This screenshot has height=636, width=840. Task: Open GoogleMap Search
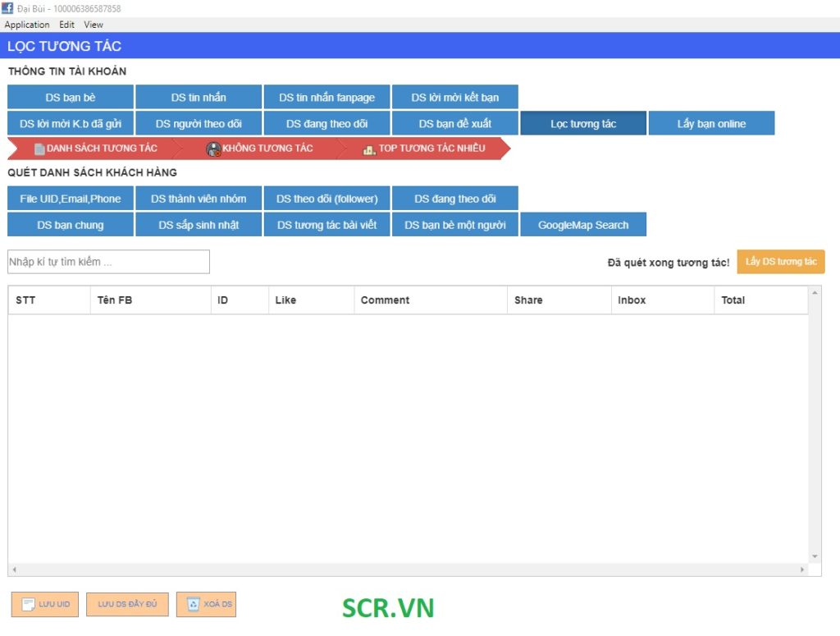[x=583, y=225]
